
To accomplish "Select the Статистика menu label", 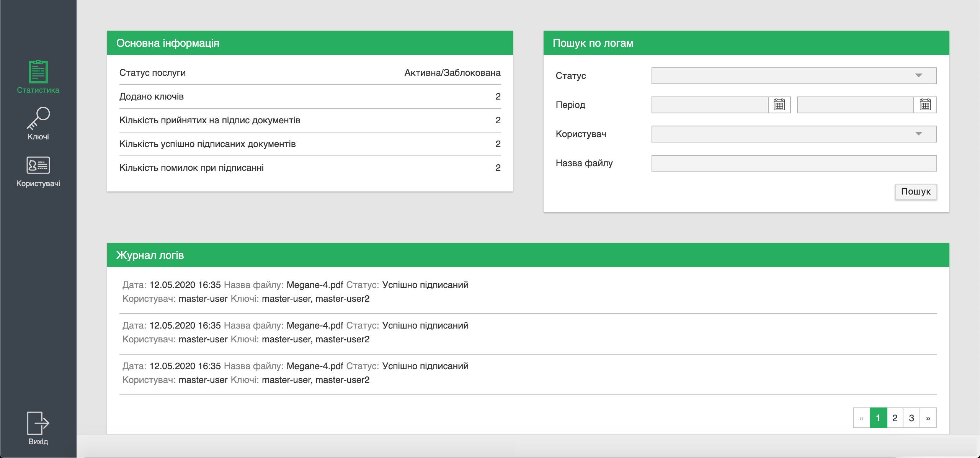I will [x=38, y=90].
